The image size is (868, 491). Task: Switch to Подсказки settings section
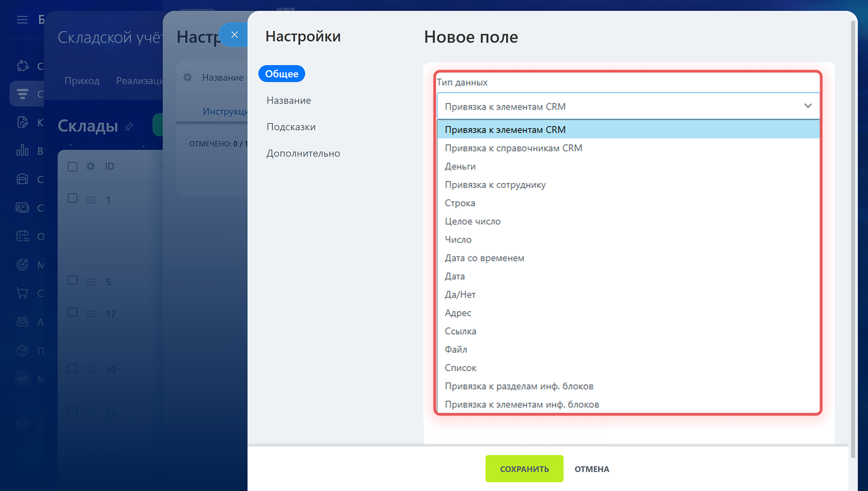click(291, 127)
